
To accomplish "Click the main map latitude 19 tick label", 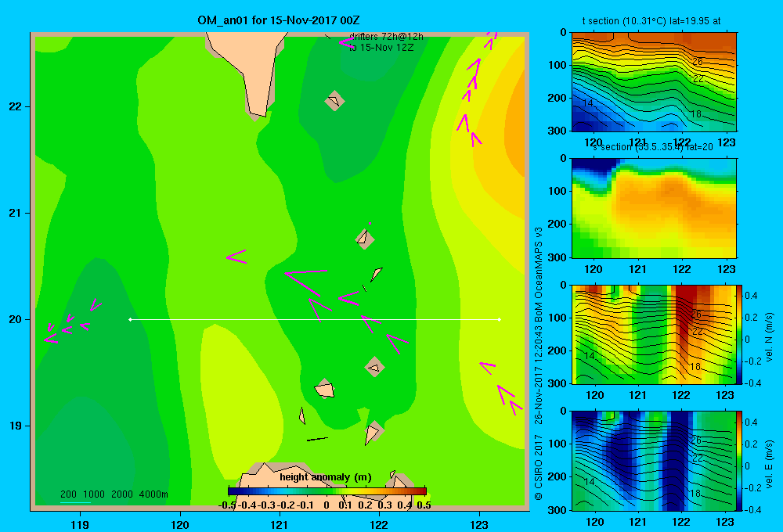I will point(16,426).
